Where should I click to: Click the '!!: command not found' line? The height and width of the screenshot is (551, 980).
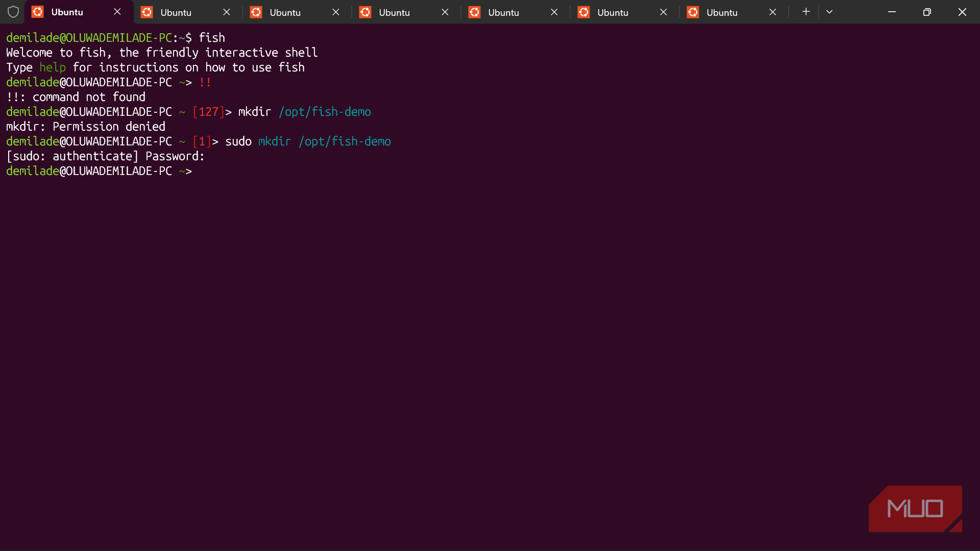tap(76, 97)
